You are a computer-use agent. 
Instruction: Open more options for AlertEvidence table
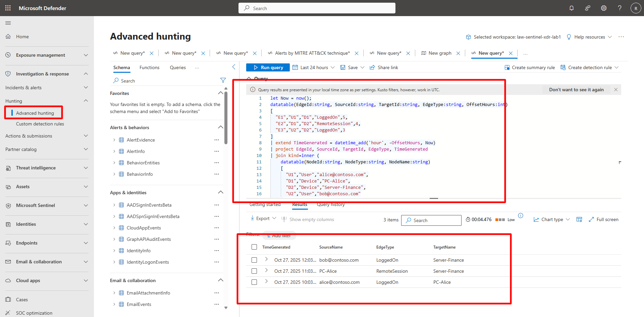tap(217, 140)
